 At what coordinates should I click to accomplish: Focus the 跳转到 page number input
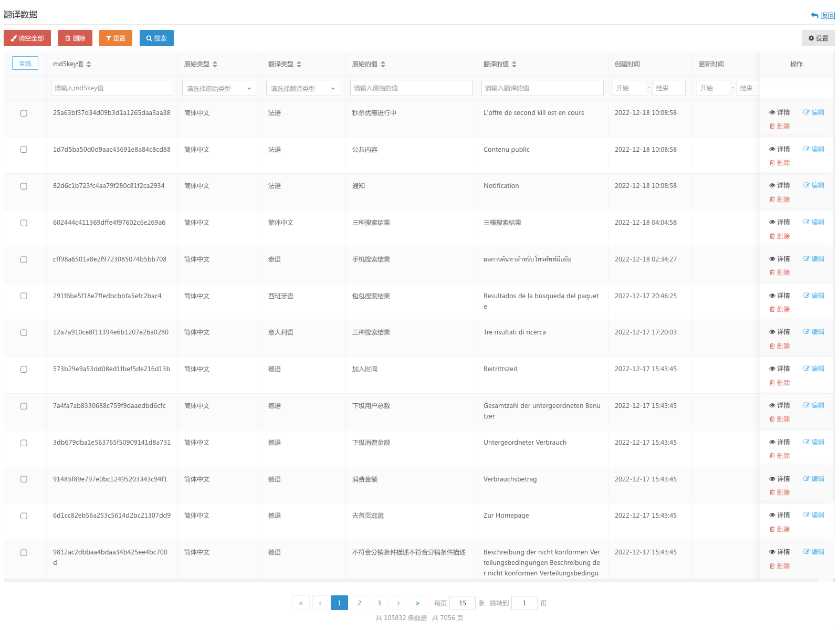click(x=524, y=603)
